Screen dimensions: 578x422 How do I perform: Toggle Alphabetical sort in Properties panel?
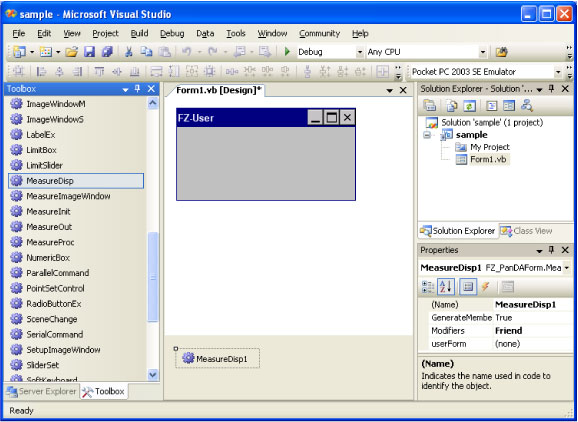pos(446,287)
